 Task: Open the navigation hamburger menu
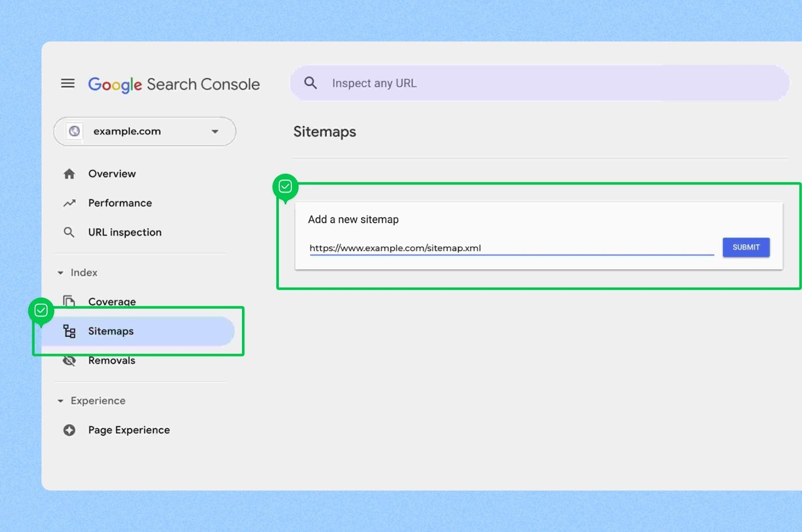(68, 83)
